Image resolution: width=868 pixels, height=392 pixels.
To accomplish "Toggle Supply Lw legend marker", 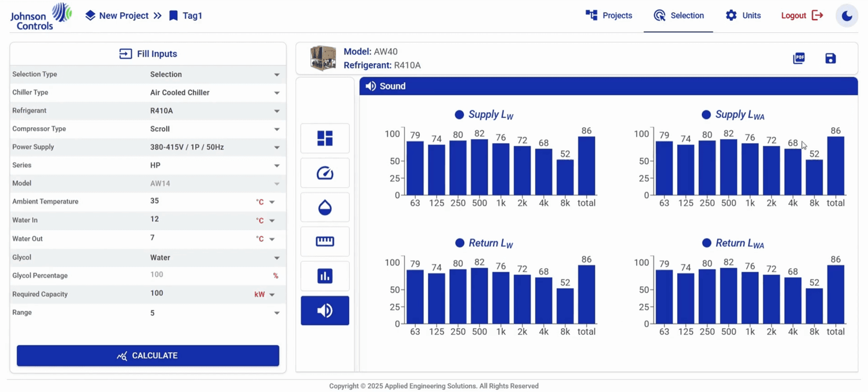I will 459,115.
